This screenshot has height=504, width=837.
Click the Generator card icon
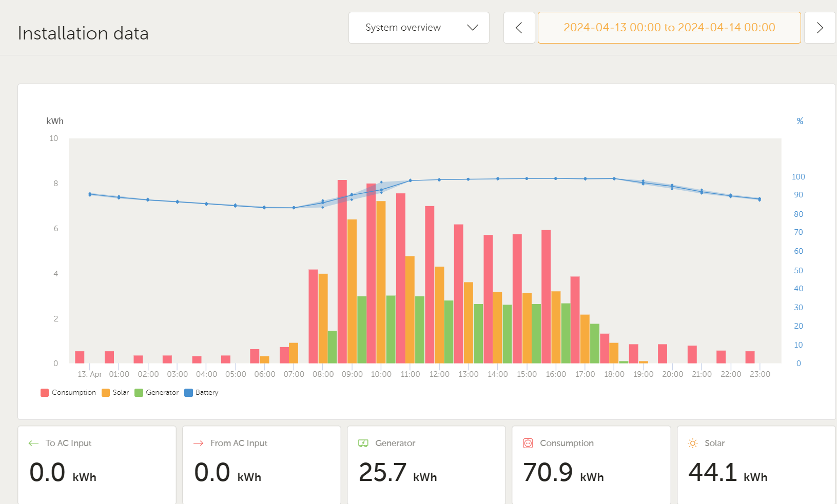363,443
